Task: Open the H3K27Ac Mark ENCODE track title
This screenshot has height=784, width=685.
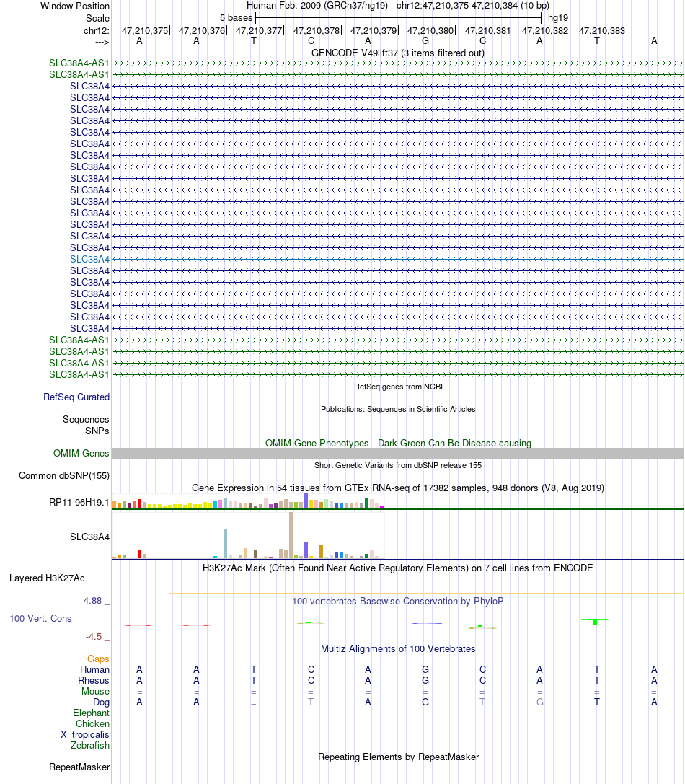Action: click(x=398, y=568)
